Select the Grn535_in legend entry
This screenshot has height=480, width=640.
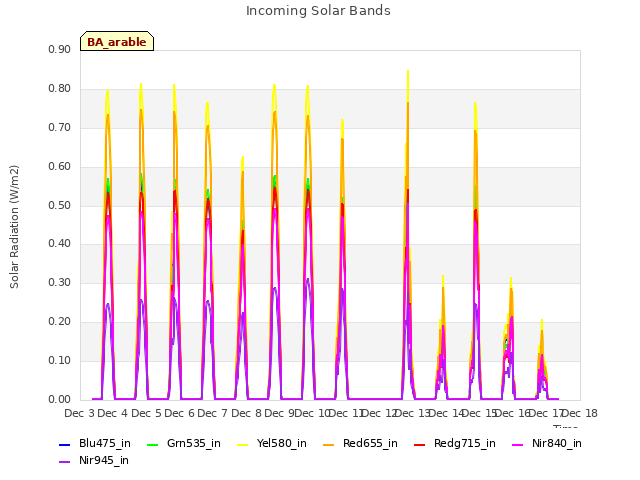184,443
